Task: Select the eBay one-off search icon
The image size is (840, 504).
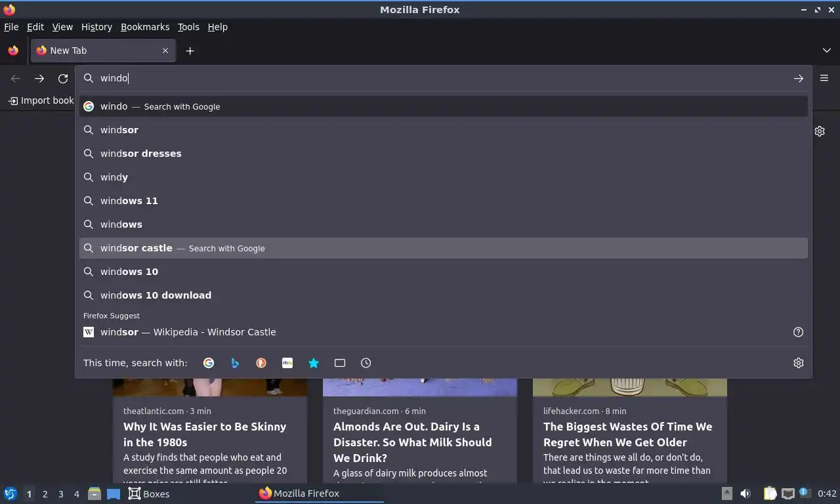Action: [287, 363]
